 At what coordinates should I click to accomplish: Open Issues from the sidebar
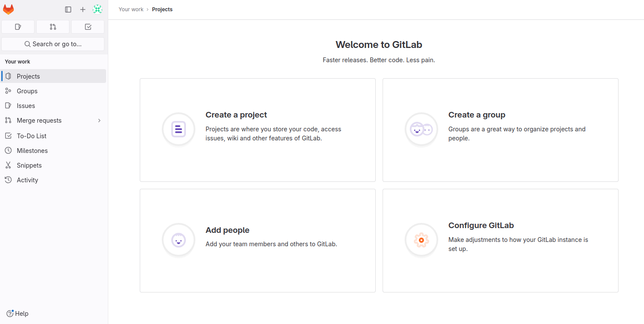pos(26,106)
